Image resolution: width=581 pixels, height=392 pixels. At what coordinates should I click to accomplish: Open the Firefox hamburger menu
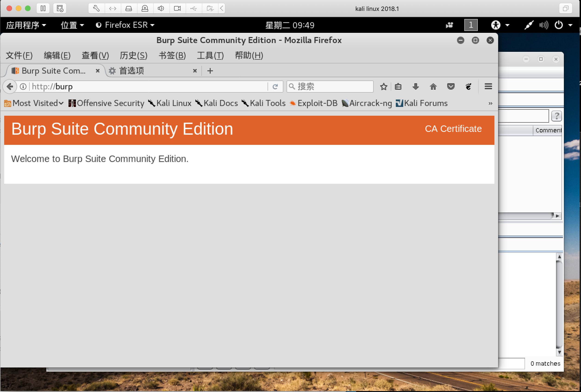click(x=488, y=87)
